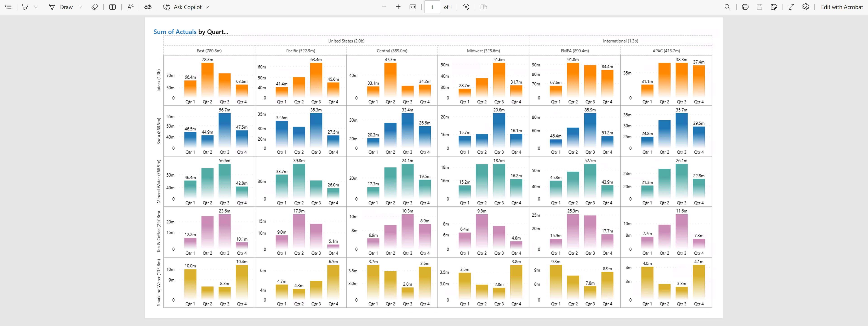Zoom out with the minus button
The width and height of the screenshot is (868, 326).
[x=384, y=7]
